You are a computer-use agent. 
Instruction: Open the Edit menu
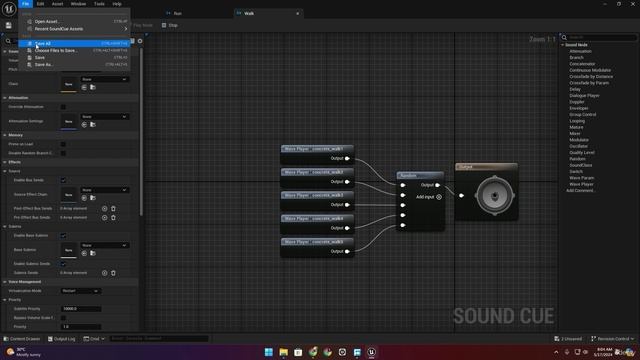40,4
